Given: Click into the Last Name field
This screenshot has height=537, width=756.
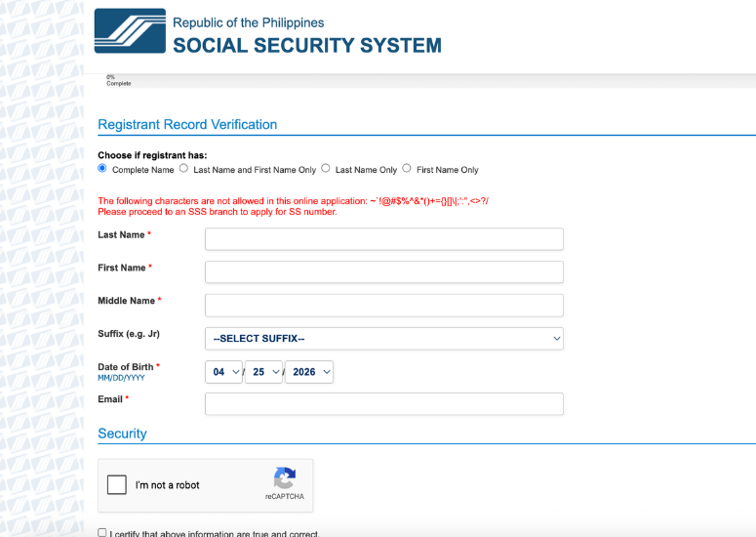Looking at the screenshot, I should click(x=383, y=239).
